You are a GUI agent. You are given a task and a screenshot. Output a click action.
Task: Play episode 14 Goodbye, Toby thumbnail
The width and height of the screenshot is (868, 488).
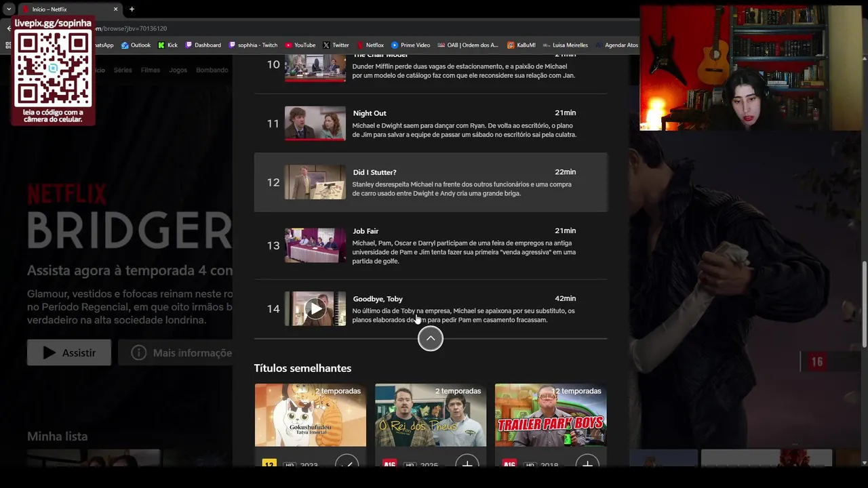point(315,309)
